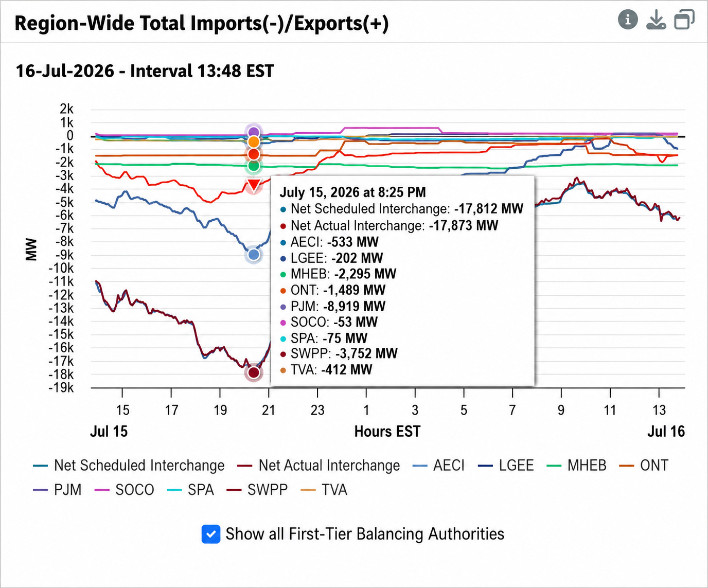The image size is (708, 588).
Task: Hide the TVA series in legend
Action: click(323, 490)
